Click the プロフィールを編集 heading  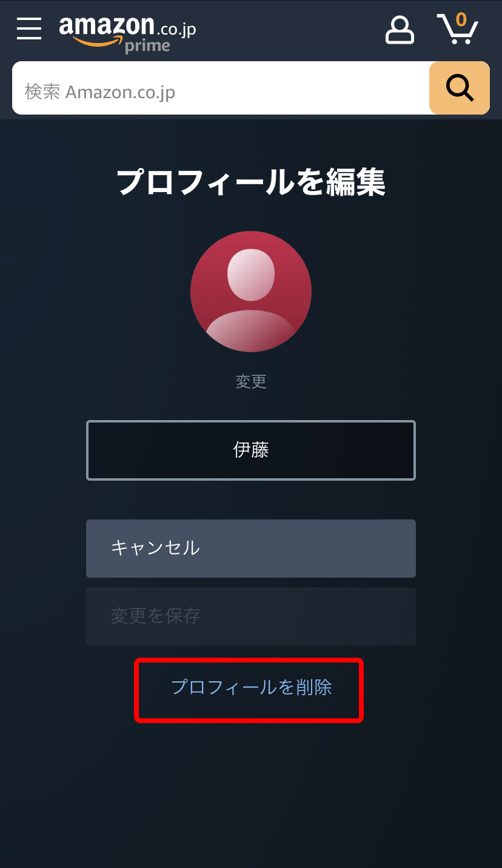coord(251,182)
